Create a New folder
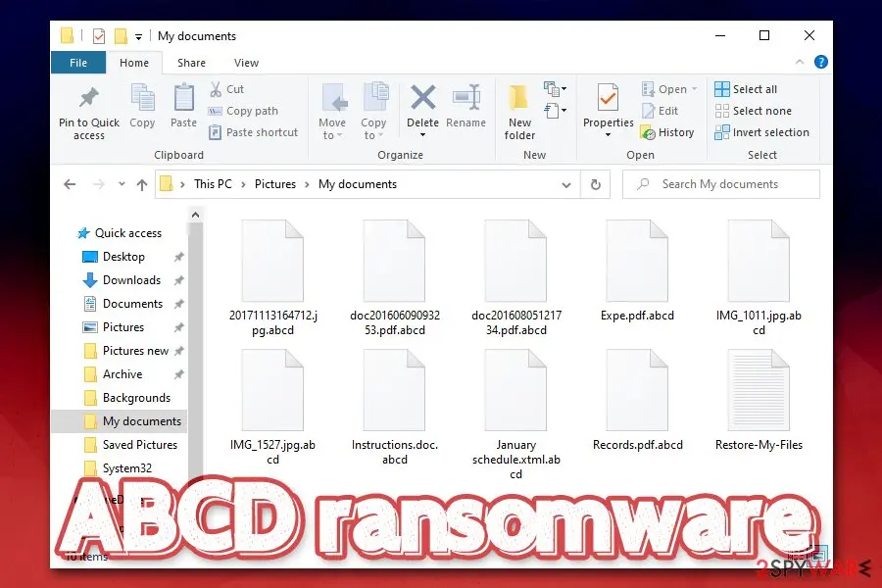The height and width of the screenshot is (588, 882). pos(519,112)
